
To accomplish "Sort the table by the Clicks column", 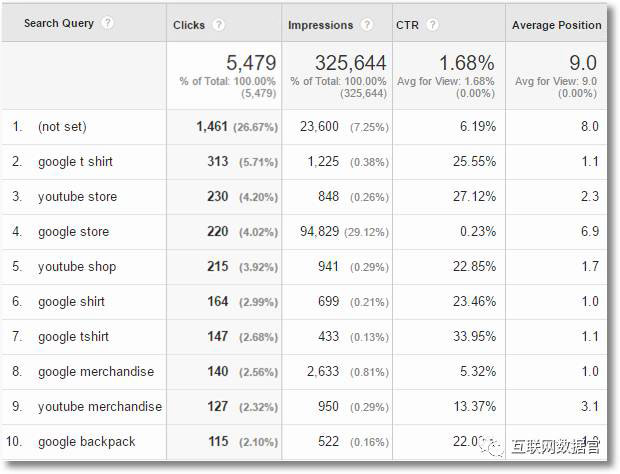I will pos(189,25).
